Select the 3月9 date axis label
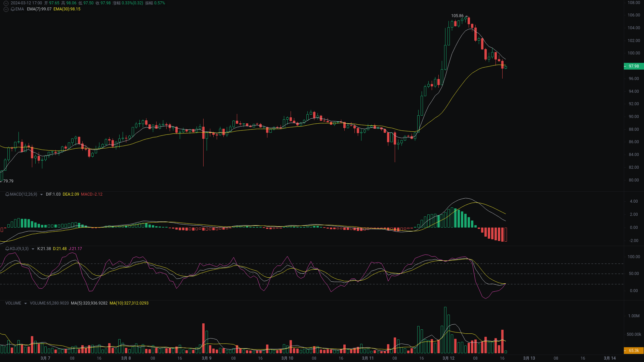This screenshot has width=644, height=362. coord(206,358)
